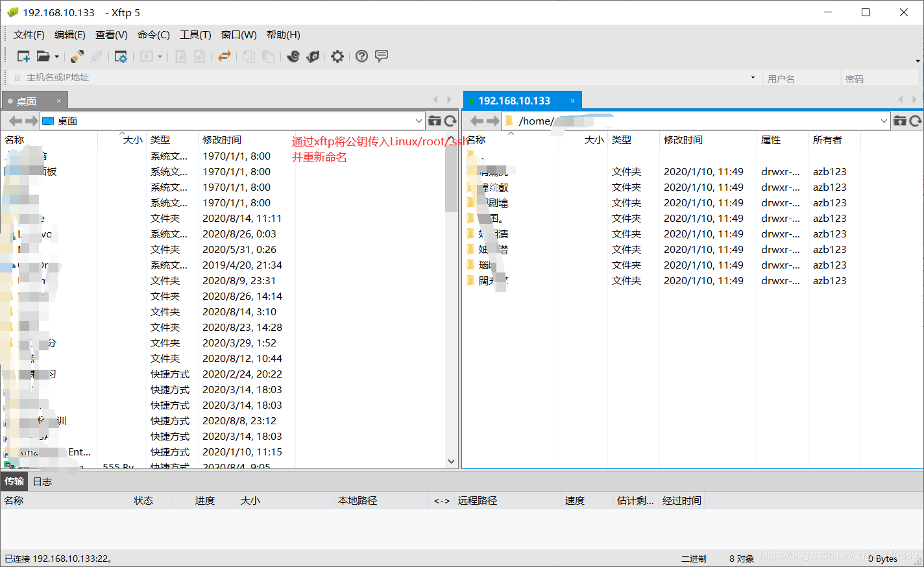924x567 pixels.
Task: Open the host address bar dropdown arrow
Action: [753, 78]
